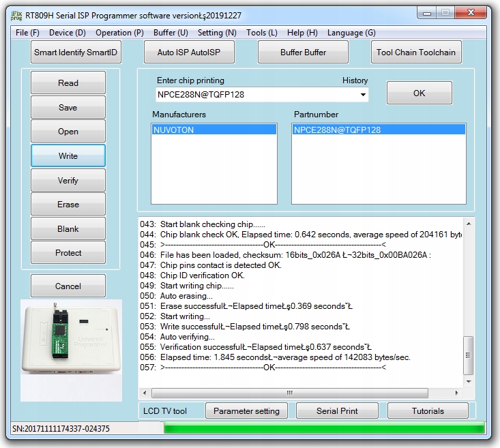
Task: Select NPCE288N@TQFP128 in Partnumber list
Action: [379, 130]
